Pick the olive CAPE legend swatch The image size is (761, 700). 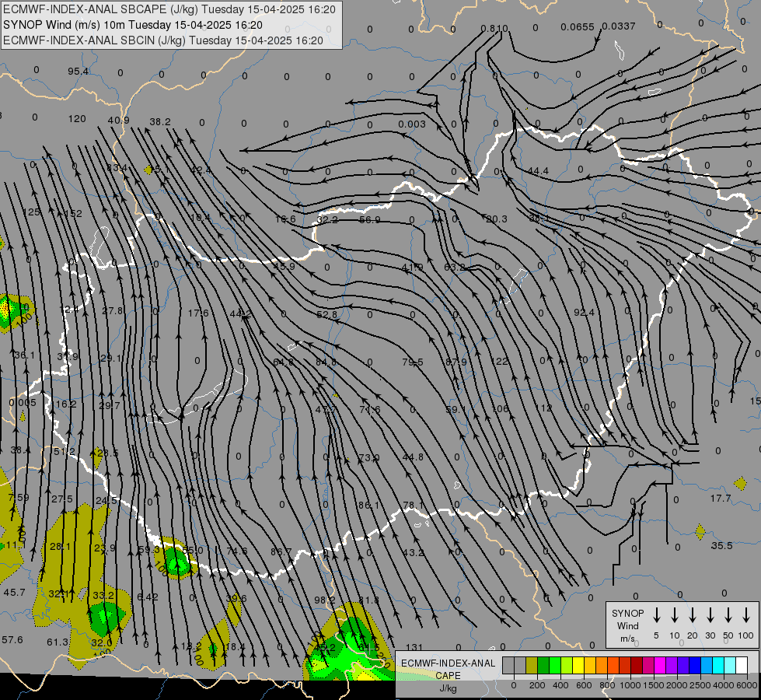point(532,666)
